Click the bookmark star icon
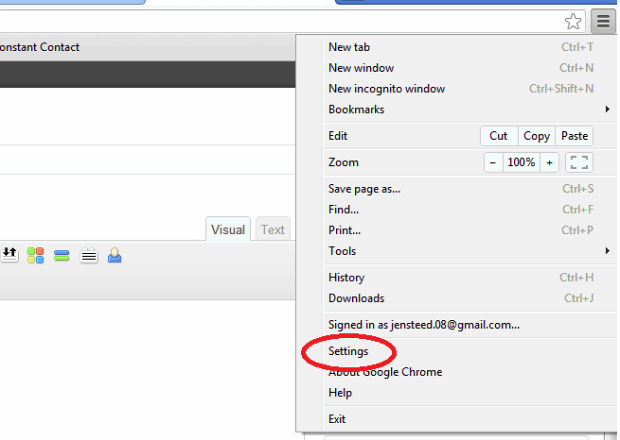Image resolution: width=620 pixels, height=440 pixels. [x=573, y=21]
